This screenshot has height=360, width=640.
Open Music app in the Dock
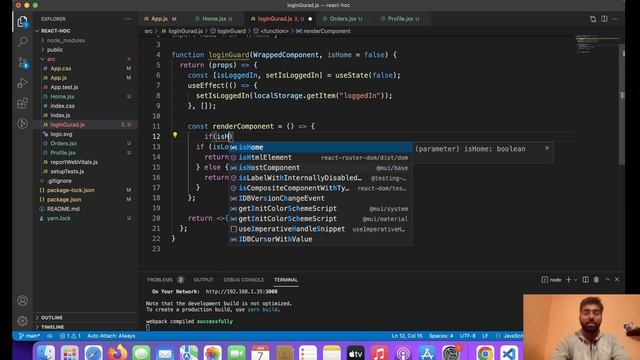click(379, 353)
